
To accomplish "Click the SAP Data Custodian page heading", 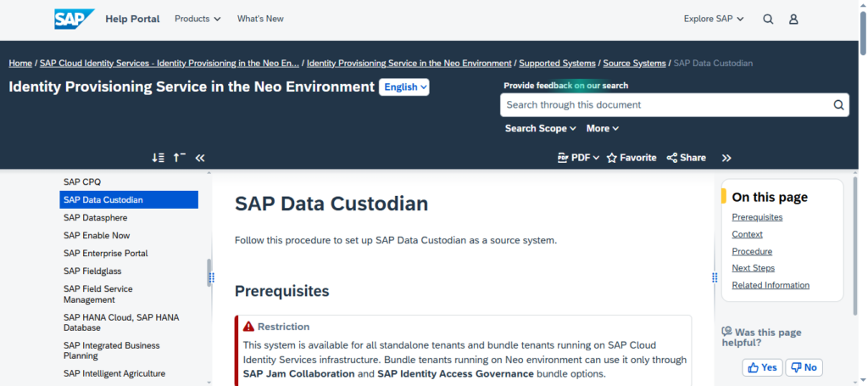I will [x=331, y=204].
